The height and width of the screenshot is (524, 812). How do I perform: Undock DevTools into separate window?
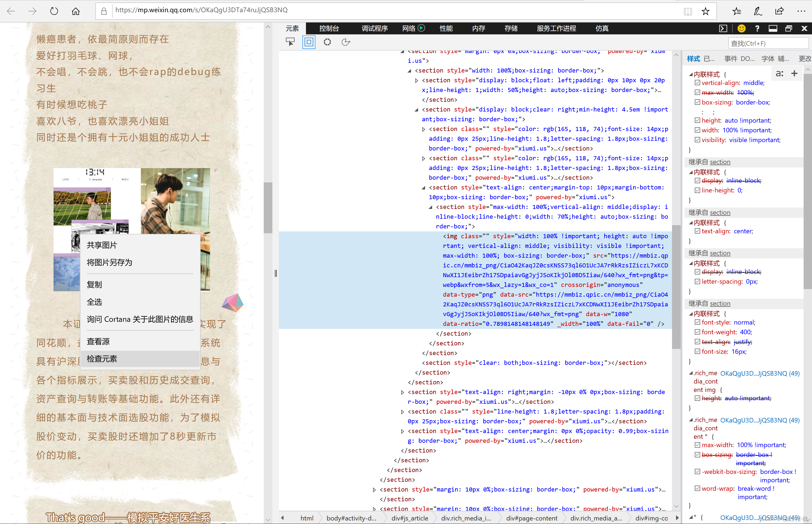pyautogui.click(x=788, y=29)
